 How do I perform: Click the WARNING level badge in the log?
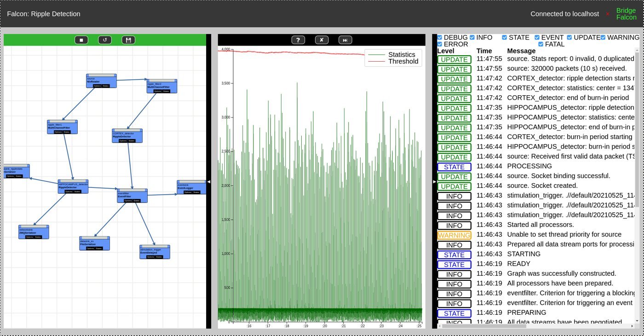pyautogui.click(x=454, y=235)
